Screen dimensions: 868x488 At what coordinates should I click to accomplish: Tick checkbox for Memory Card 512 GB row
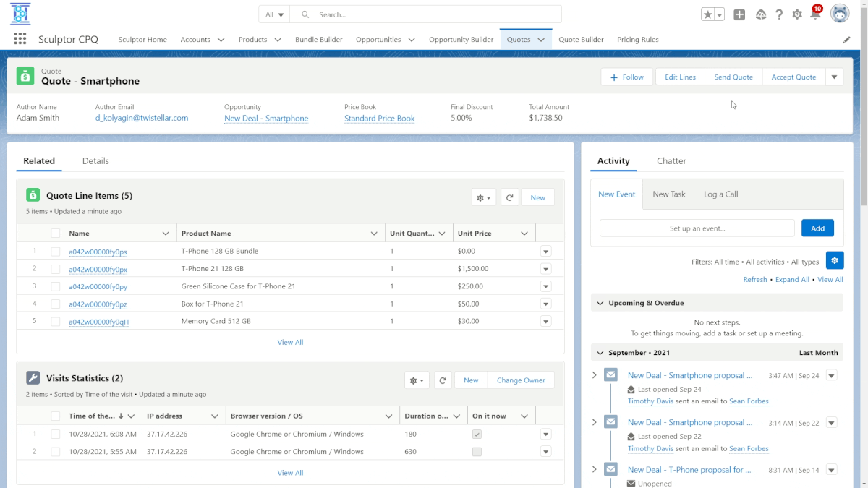click(x=56, y=322)
